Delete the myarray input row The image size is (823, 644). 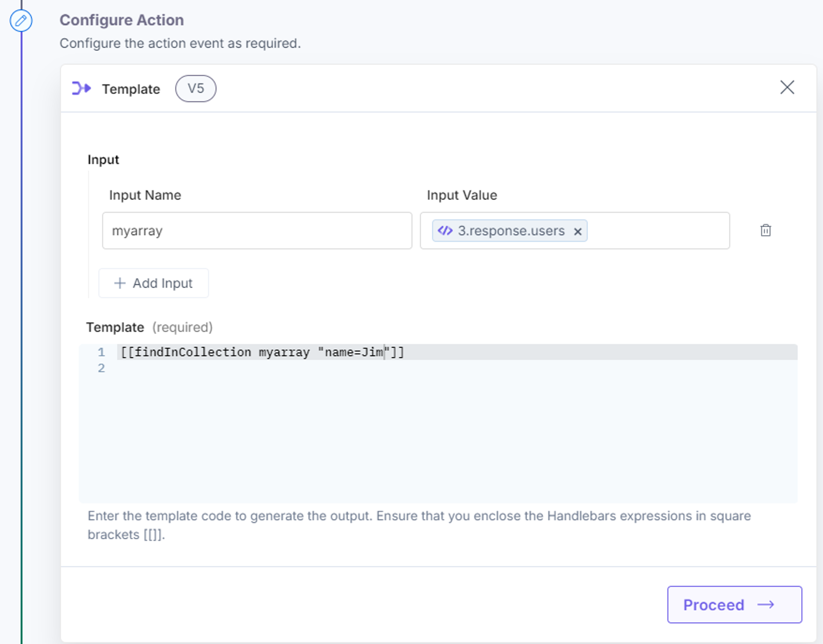pyautogui.click(x=765, y=230)
